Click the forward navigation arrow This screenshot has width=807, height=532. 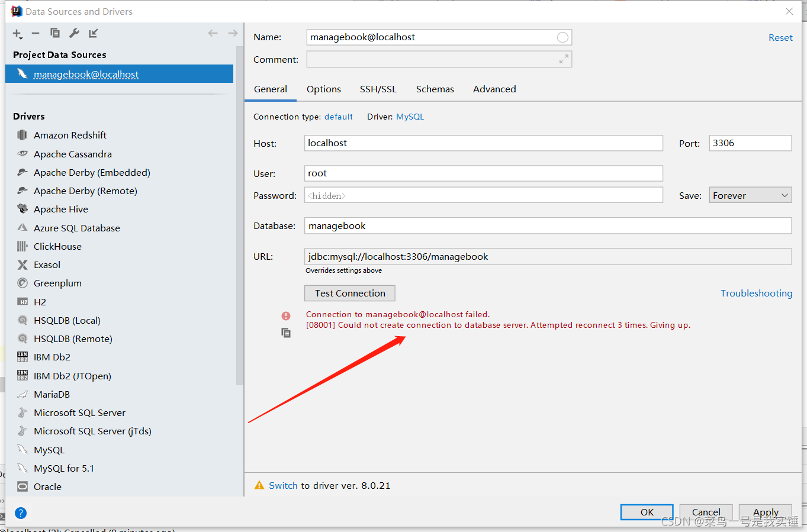[232, 33]
